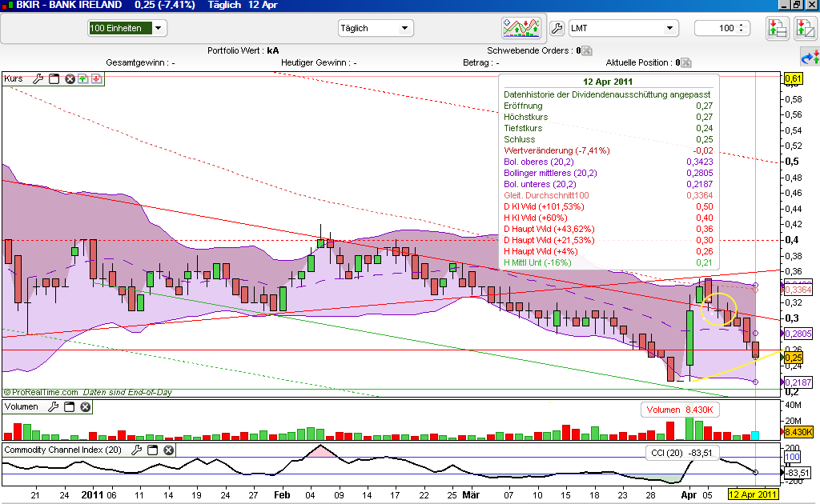
Task: Click the -83,51 CCI axis label
Action: [x=798, y=473]
